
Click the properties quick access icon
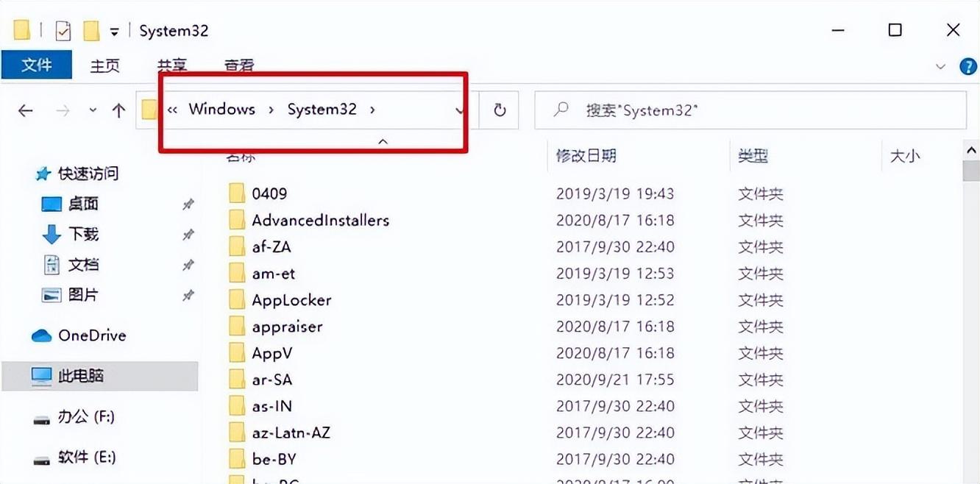(x=64, y=31)
